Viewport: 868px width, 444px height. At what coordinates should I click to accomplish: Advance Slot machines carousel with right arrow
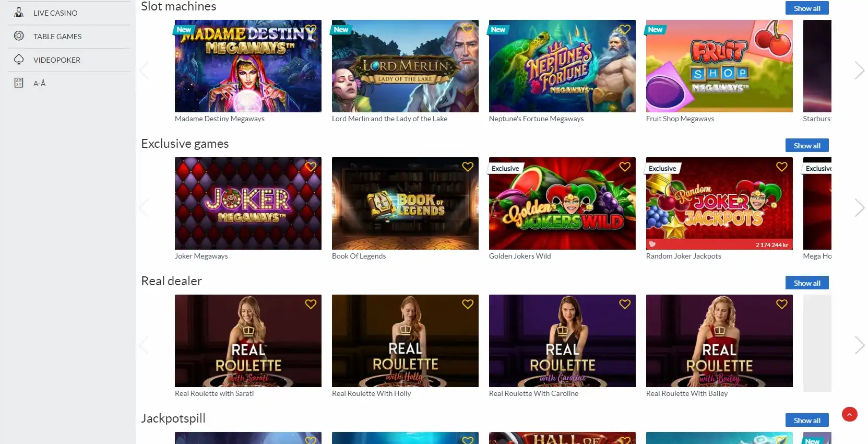(859, 71)
